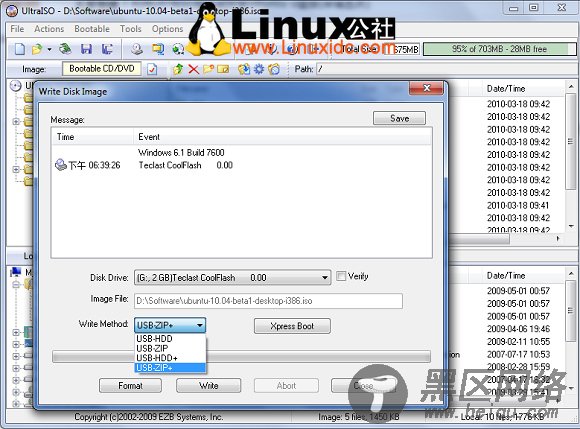
Task: Click the Make CD/DVD image icon
Action: pyautogui.click(x=137, y=49)
